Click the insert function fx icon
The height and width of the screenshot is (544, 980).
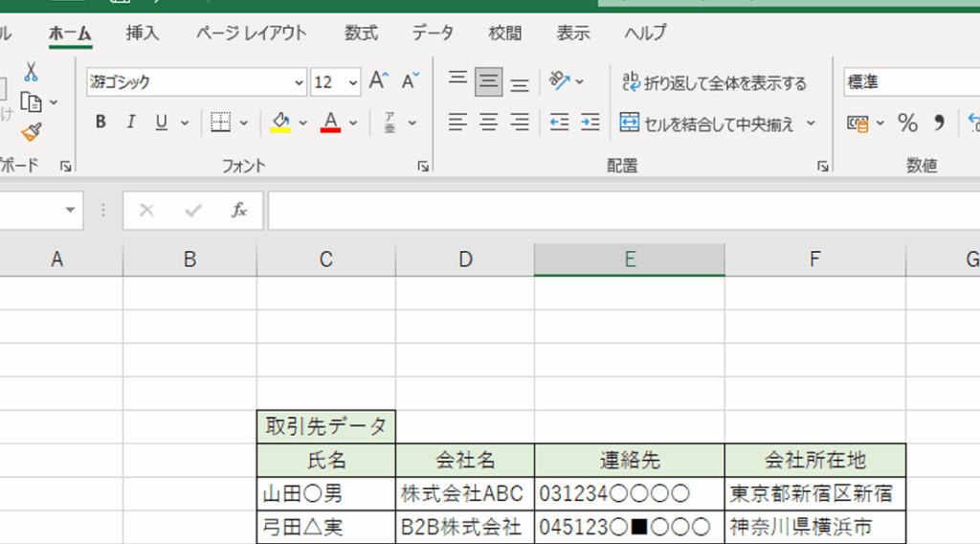[x=239, y=211]
